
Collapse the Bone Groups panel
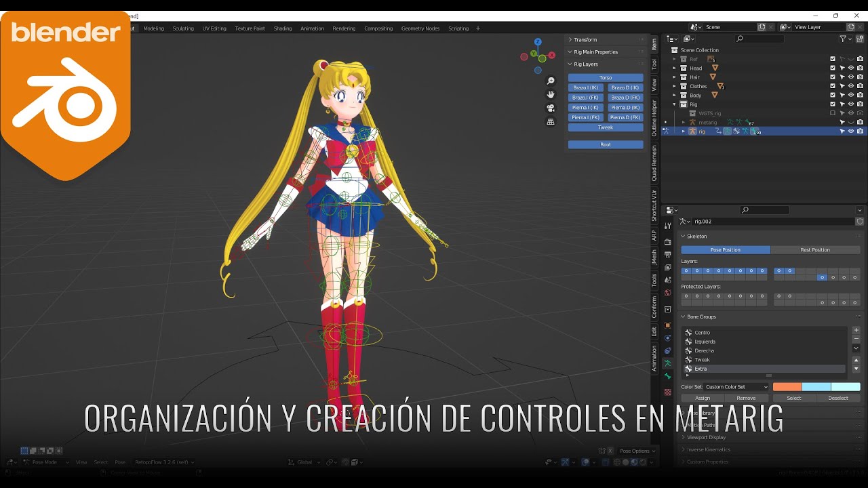683,317
